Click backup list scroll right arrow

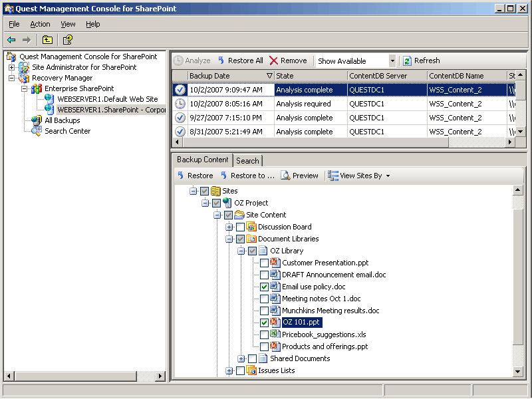(509, 142)
